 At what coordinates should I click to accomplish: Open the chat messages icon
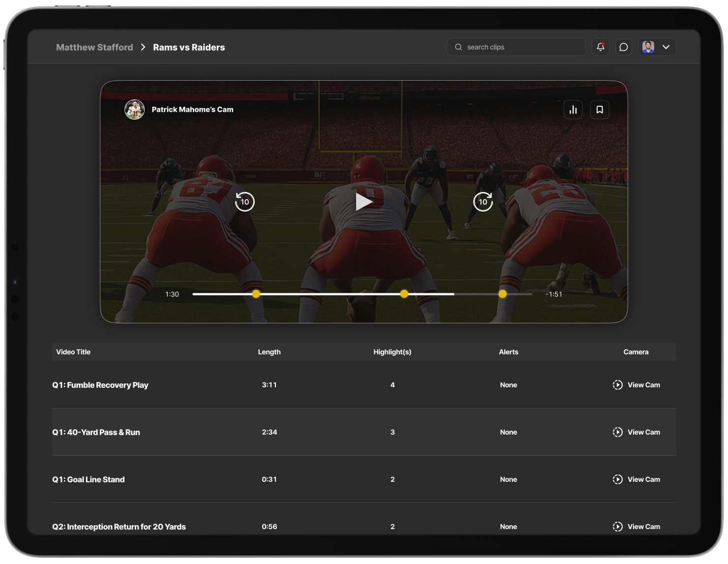(x=624, y=47)
